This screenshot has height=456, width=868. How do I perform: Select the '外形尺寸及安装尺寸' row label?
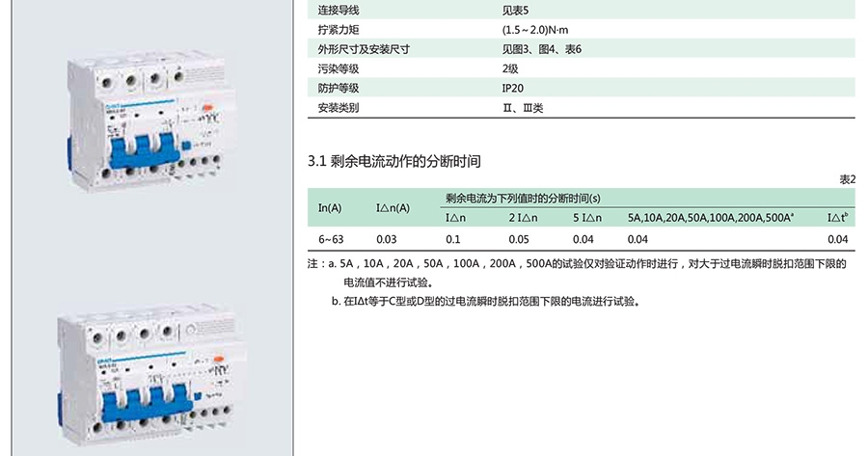click(364, 49)
